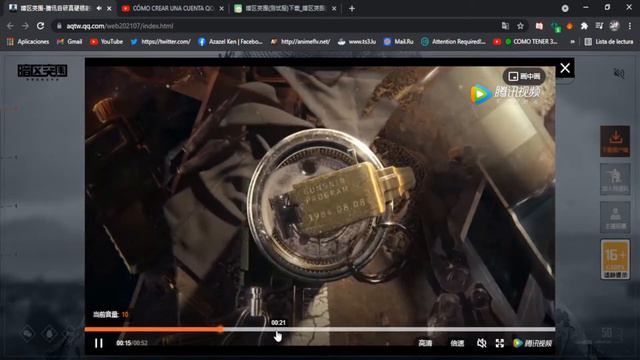Click the red extension icon in toolbar
The height and width of the screenshot is (360, 640).
coord(539,26)
